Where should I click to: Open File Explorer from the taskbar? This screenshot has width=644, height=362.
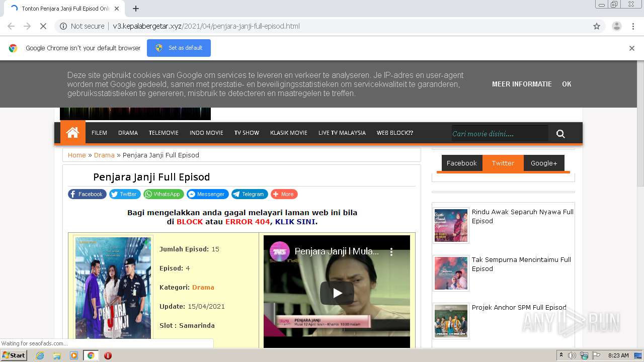point(57,355)
